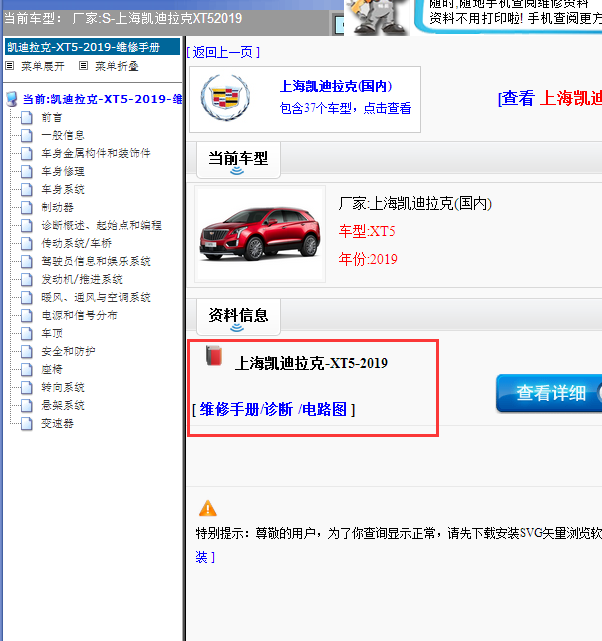Select 车身系统 in the tree
Screen dimensions: 602x641
coord(63,190)
